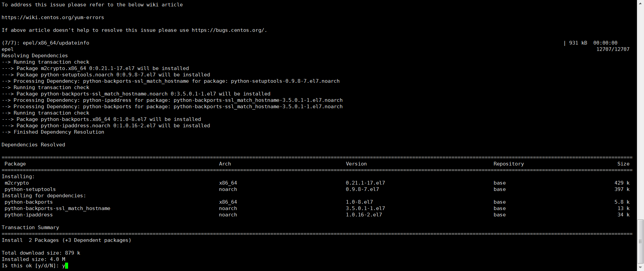Click the '5.8 k' size value
Screen dimensions: 644x271
622,202
